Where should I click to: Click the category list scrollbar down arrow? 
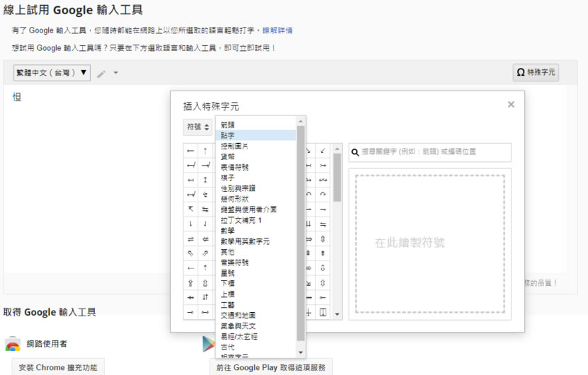[300, 352]
